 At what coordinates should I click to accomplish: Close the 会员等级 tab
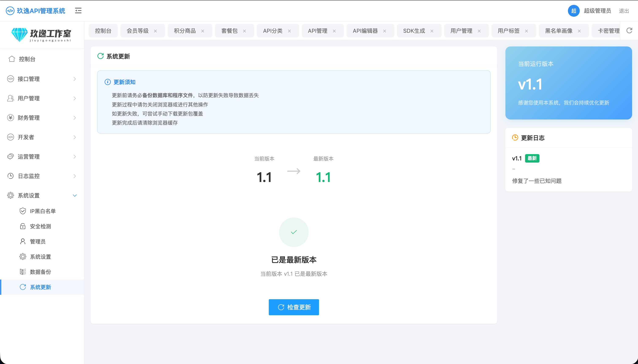point(155,31)
